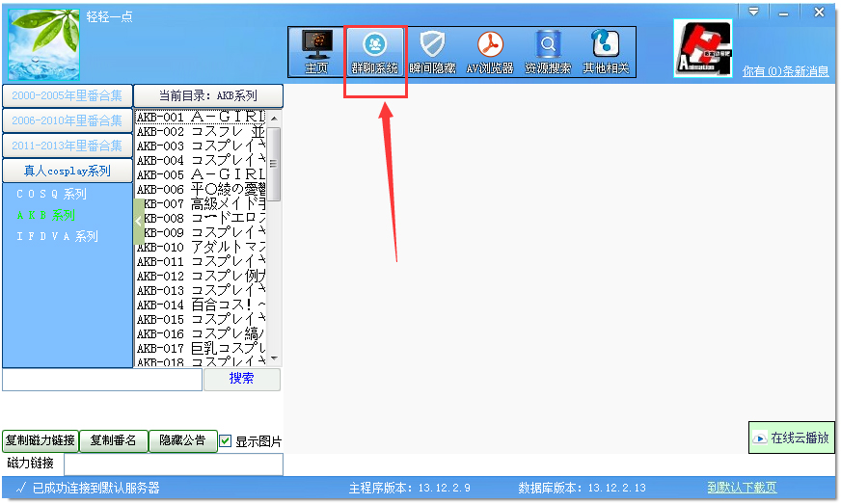Select list row AKB-011

[201, 262]
